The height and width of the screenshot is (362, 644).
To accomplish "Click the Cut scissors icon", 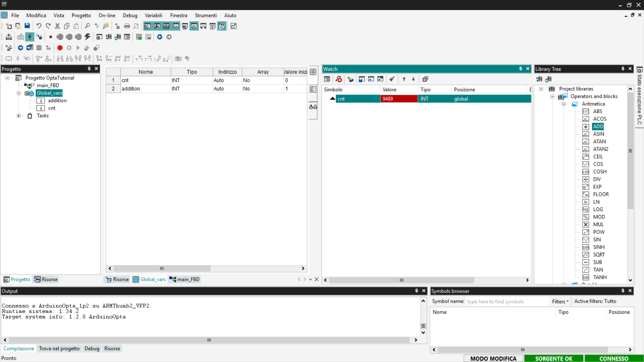I will [x=57, y=26].
